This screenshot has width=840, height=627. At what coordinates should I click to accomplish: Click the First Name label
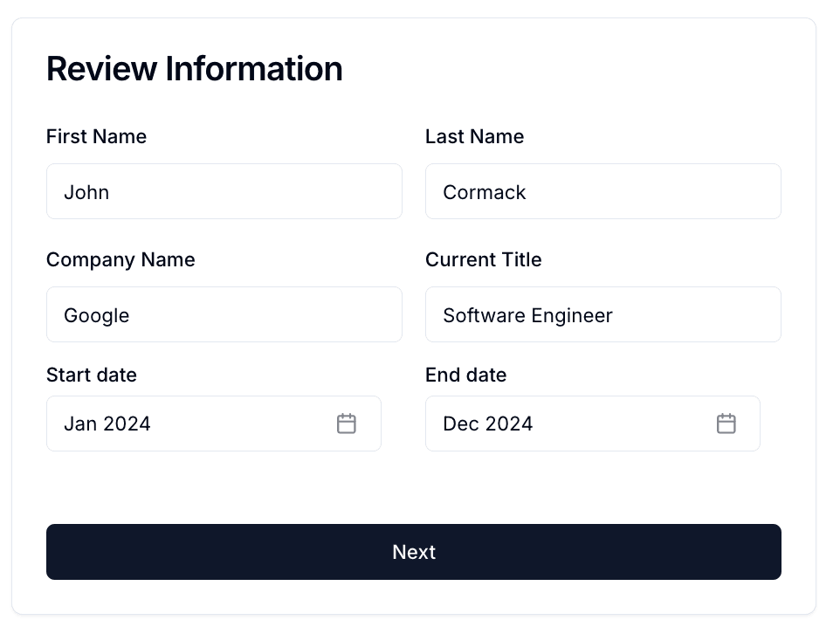click(x=96, y=136)
